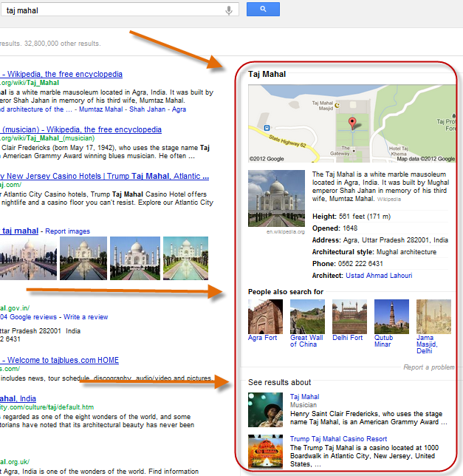Click the search box containing taj mahal

(x=119, y=10)
